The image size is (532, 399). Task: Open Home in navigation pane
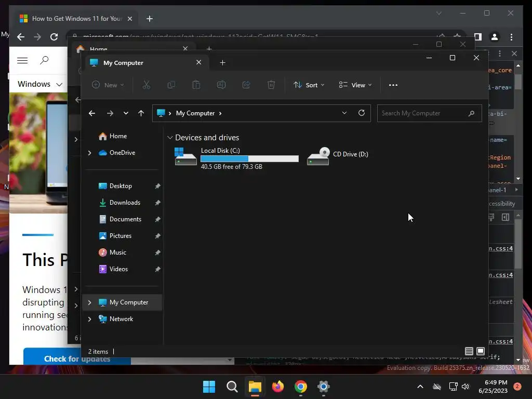118,136
